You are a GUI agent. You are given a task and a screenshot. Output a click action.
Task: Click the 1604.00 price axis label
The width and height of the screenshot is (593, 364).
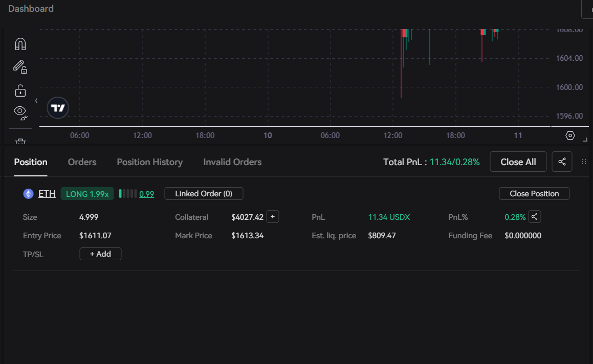coord(569,58)
